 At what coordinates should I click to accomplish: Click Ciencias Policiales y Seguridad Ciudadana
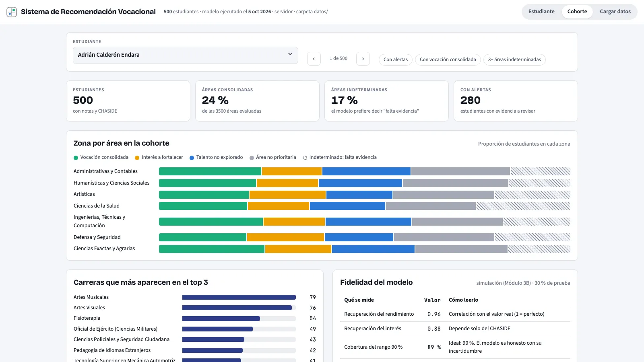pos(122,339)
